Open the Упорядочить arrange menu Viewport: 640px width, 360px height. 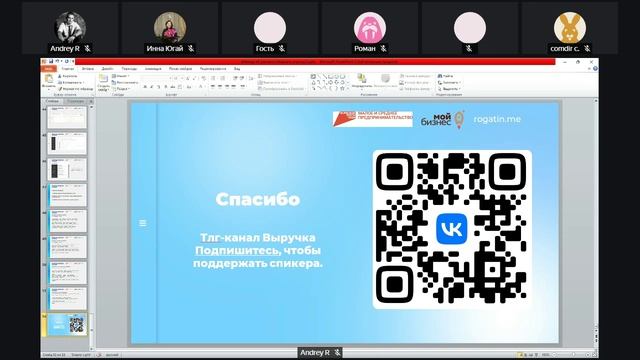(362, 82)
